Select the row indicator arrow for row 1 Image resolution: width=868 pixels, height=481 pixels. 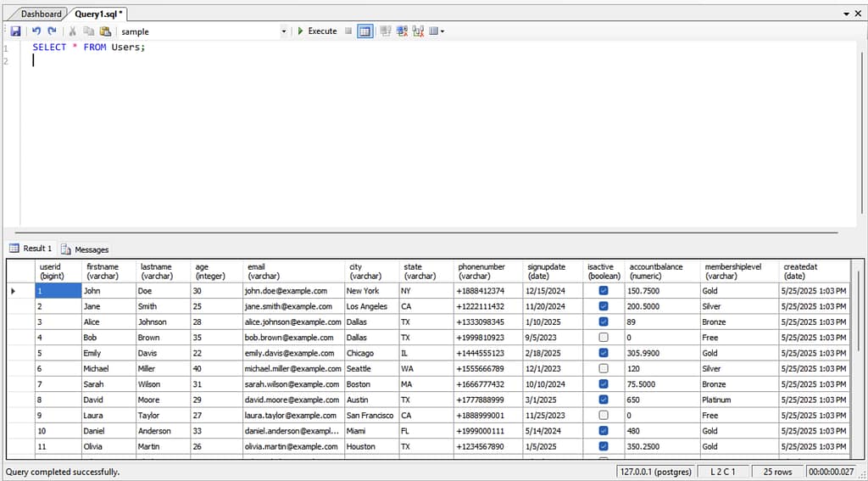coord(14,290)
